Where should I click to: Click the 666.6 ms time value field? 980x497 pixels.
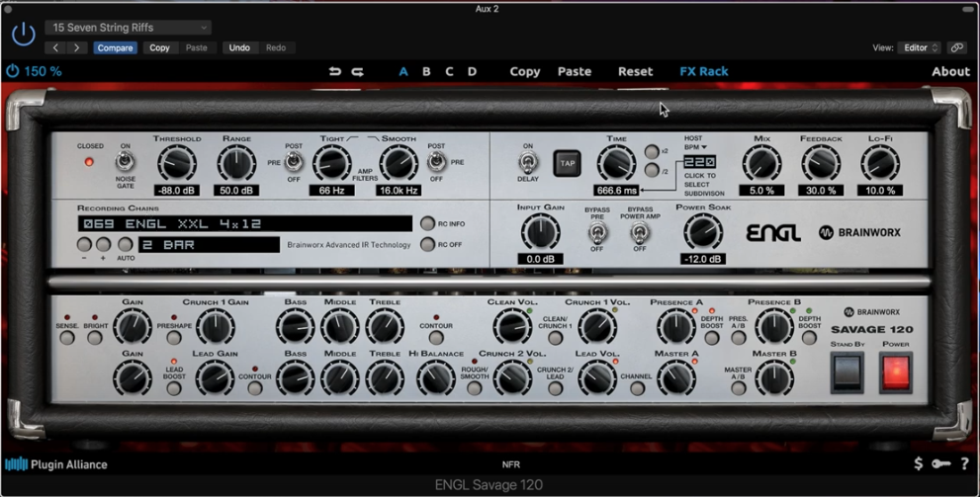pos(616,191)
